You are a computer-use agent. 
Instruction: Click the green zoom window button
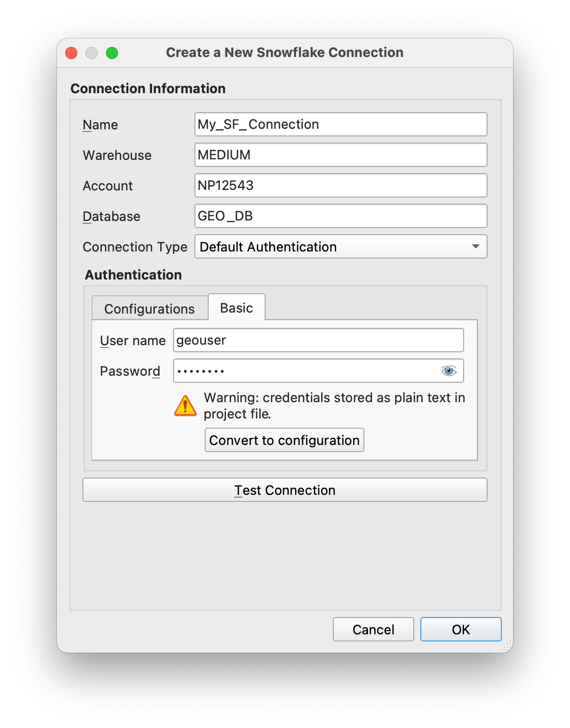(x=112, y=53)
